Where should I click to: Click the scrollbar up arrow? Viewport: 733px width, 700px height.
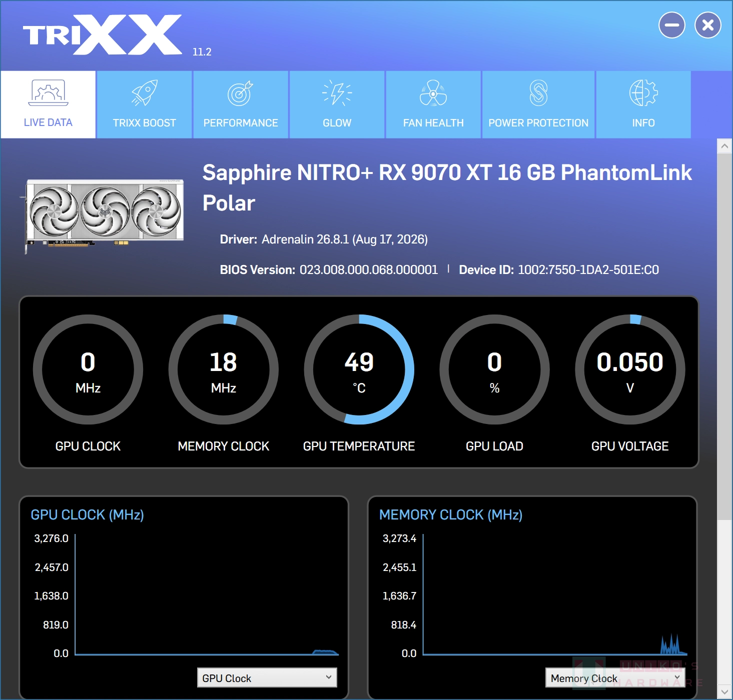click(724, 146)
